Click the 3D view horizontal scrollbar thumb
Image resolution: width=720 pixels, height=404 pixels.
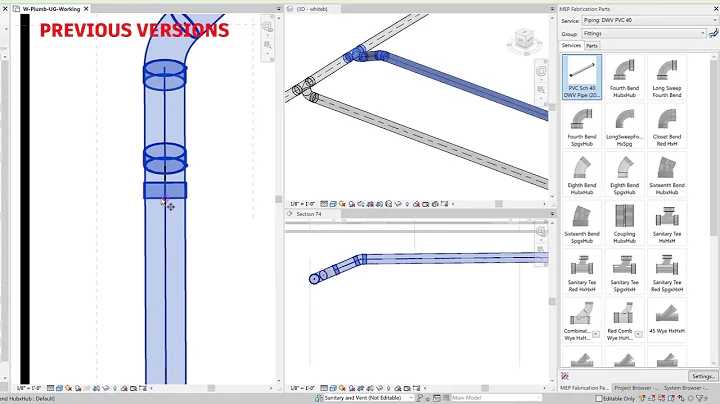pyautogui.click(x=499, y=204)
